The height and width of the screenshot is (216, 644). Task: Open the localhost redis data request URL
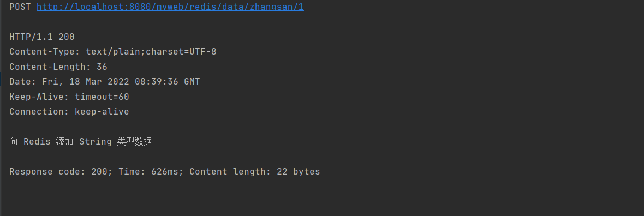click(x=170, y=7)
